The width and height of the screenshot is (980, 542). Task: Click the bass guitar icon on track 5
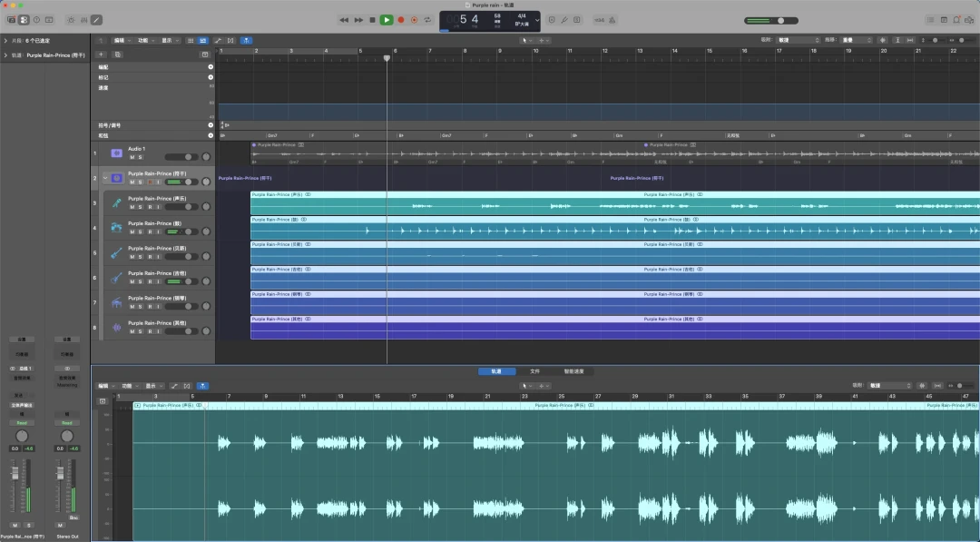pyautogui.click(x=116, y=252)
